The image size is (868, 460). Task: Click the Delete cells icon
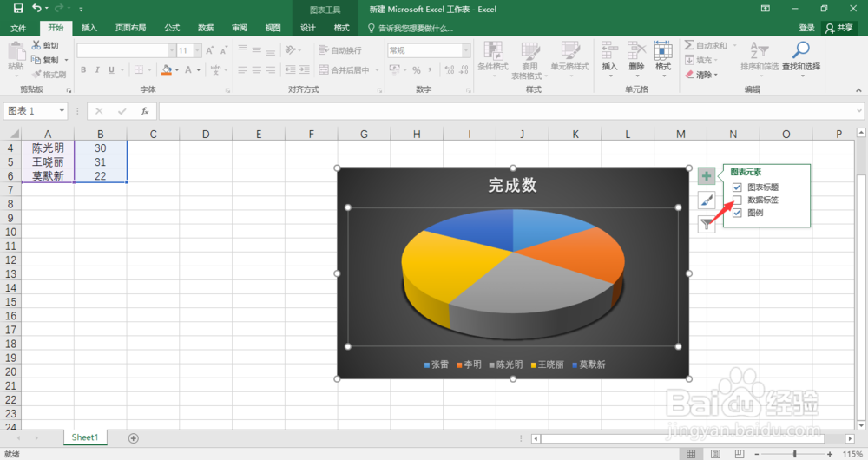click(636, 51)
